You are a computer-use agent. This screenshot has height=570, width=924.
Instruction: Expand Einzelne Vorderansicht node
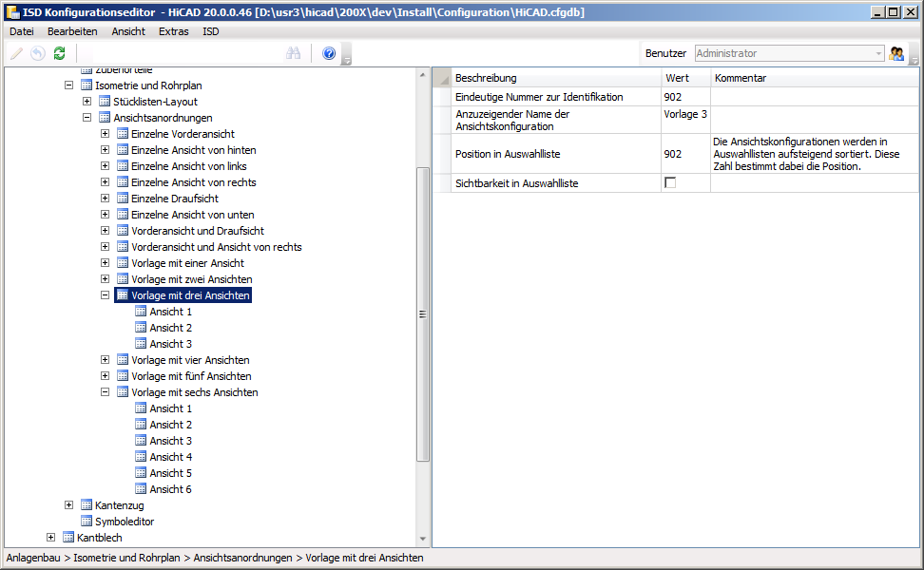(105, 134)
